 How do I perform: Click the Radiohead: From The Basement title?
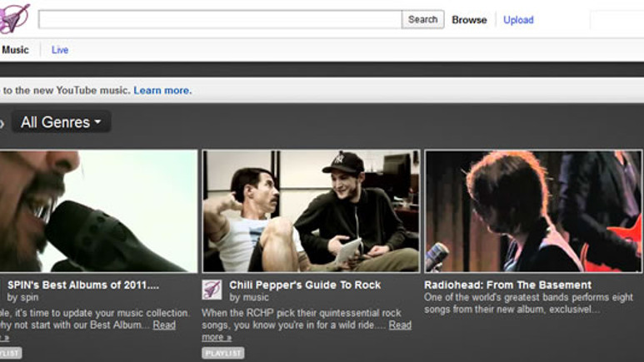507,285
